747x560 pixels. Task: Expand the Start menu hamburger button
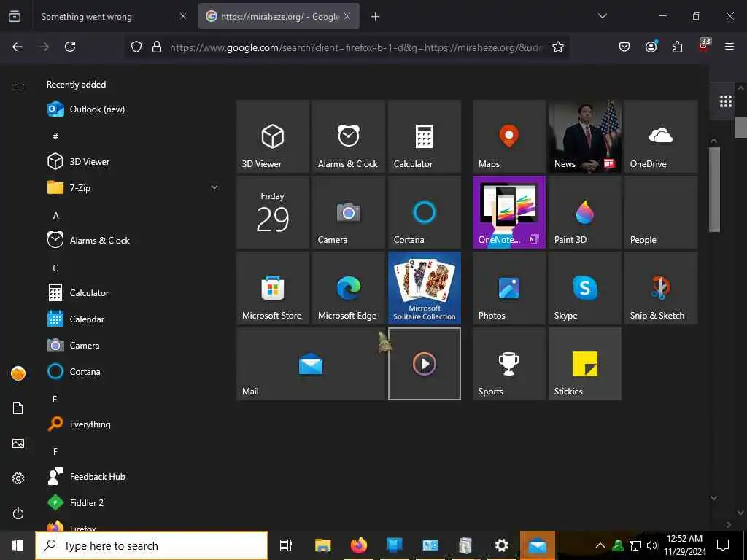point(18,85)
